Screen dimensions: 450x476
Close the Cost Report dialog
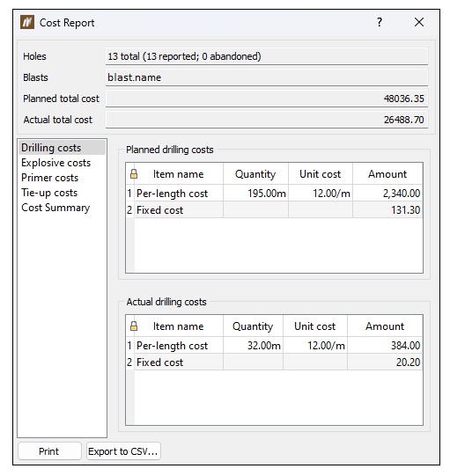click(x=419, y=22)
